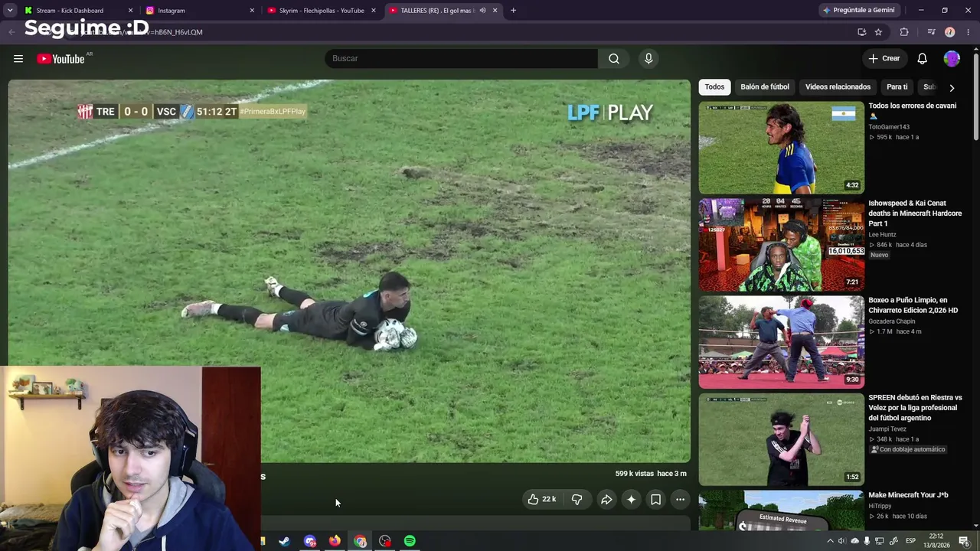Viewport: 980px width, 551px height.
Task: Open the Lee Huntz channel link
Action: coord(882,235)
